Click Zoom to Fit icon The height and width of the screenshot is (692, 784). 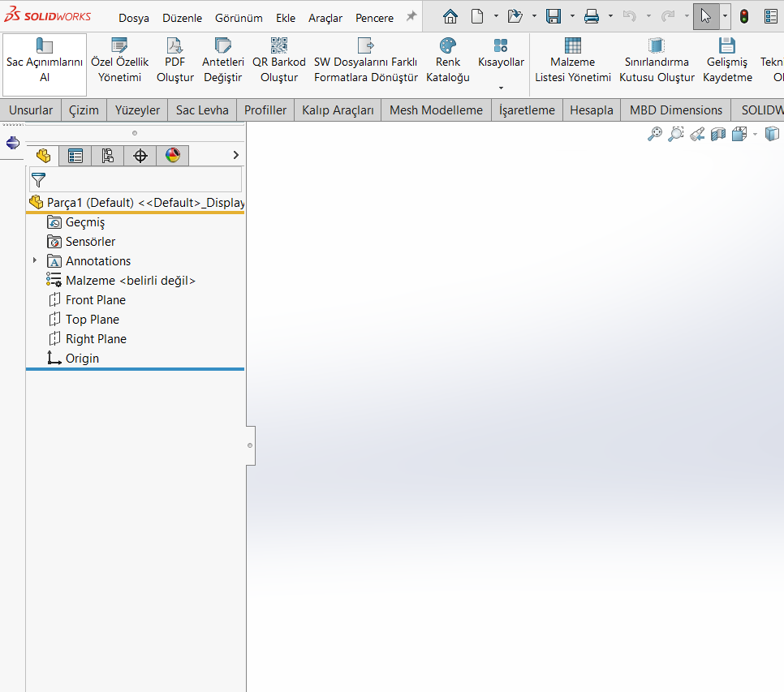[x=654, y=134]
